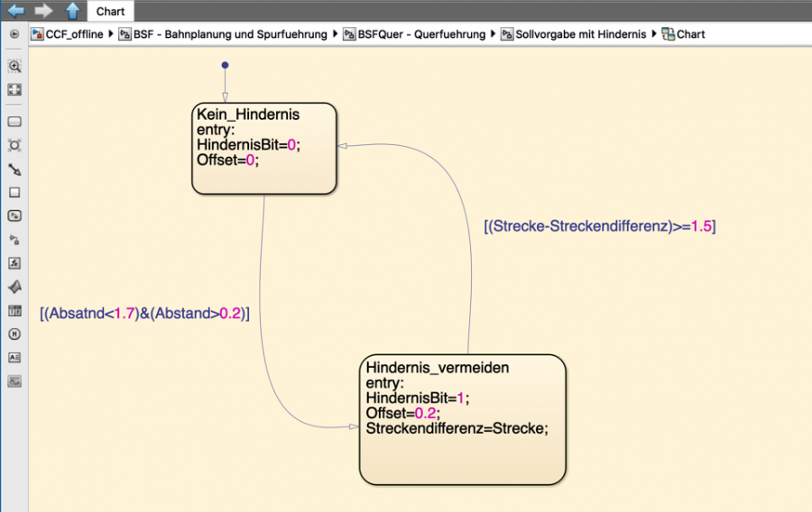
Task: Select the Annotation text tool
Action: 14,357
